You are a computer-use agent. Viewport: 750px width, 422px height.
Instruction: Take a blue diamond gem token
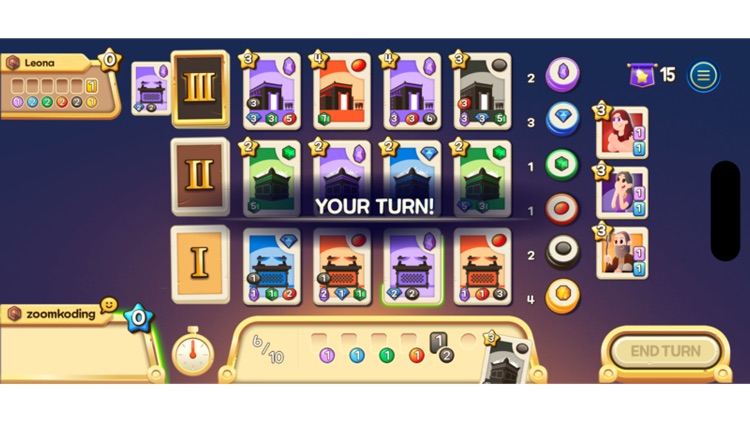point(562,119)
